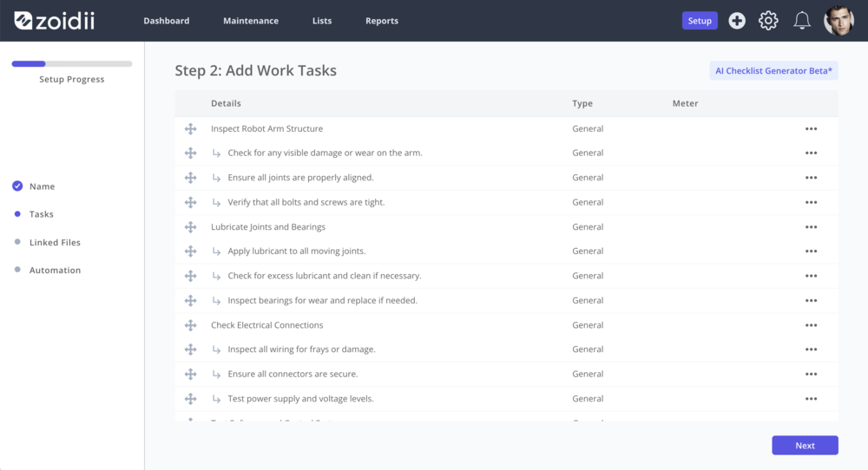
Task: Select the Linked Files step
Action: tap(55, 242)
